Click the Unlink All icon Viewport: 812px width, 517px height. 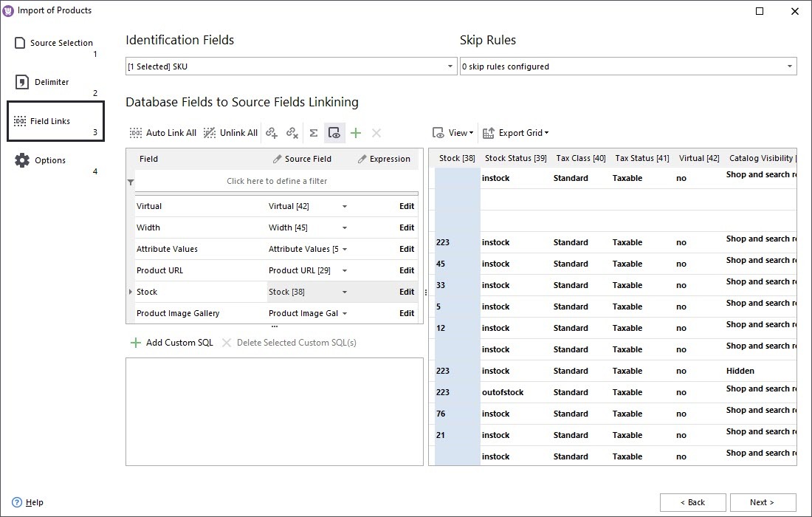[x=210, y=132]
